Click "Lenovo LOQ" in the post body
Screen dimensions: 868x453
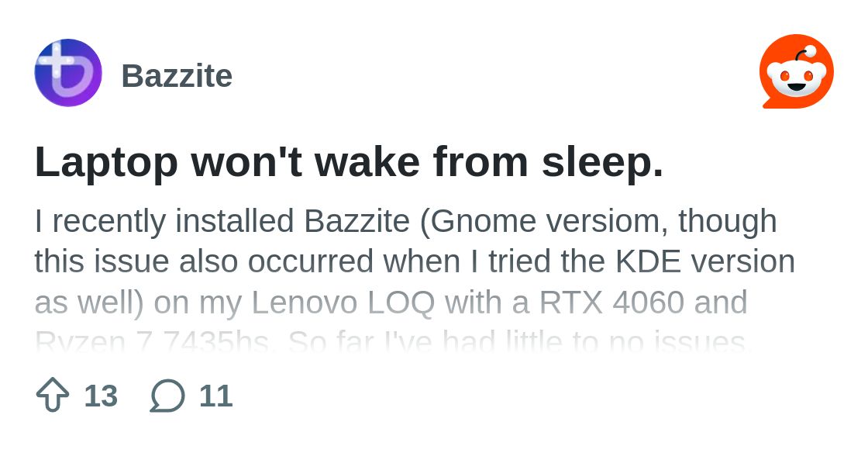point(343,302)
